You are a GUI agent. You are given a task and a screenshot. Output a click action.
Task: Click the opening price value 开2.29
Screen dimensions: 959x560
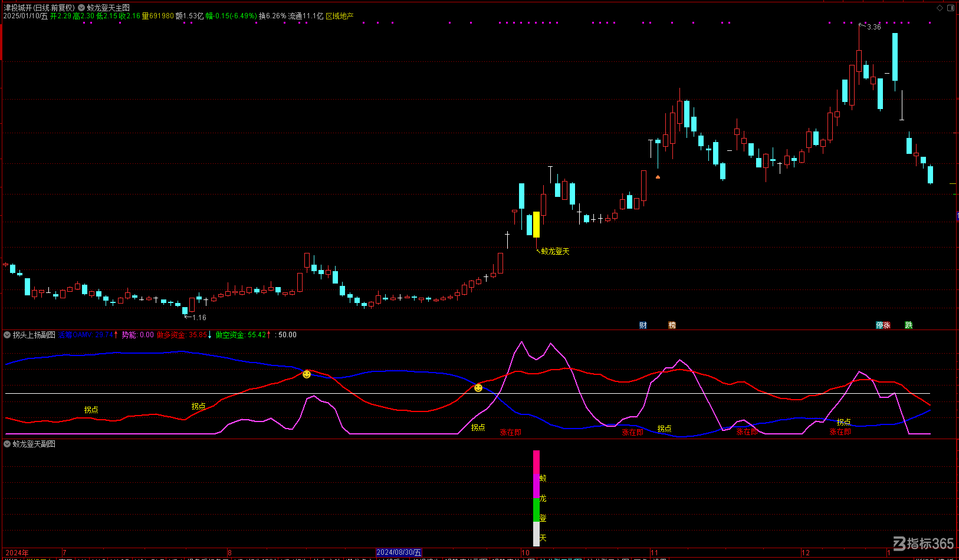pos(61,16)
